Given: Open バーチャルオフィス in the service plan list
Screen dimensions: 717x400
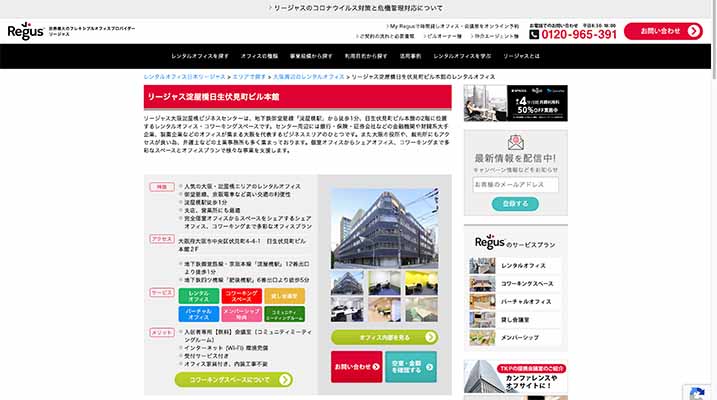Looking at the screenshot, I should pos(515,302).
